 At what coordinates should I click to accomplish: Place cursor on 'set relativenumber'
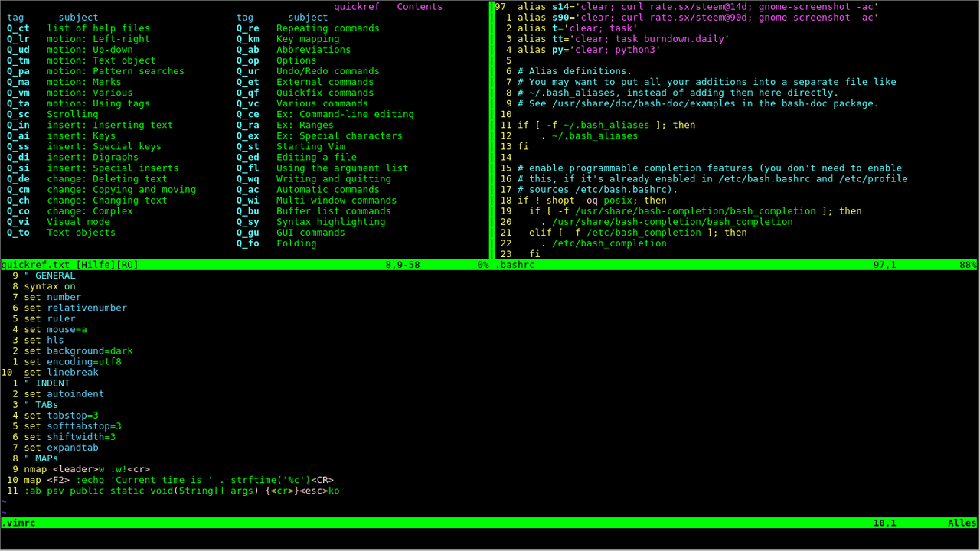coord(75,308)
